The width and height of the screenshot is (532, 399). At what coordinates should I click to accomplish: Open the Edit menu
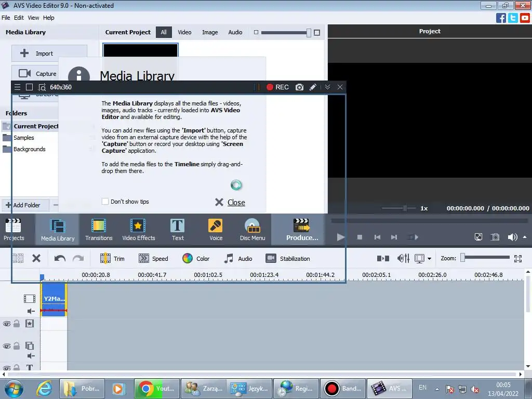19,18
